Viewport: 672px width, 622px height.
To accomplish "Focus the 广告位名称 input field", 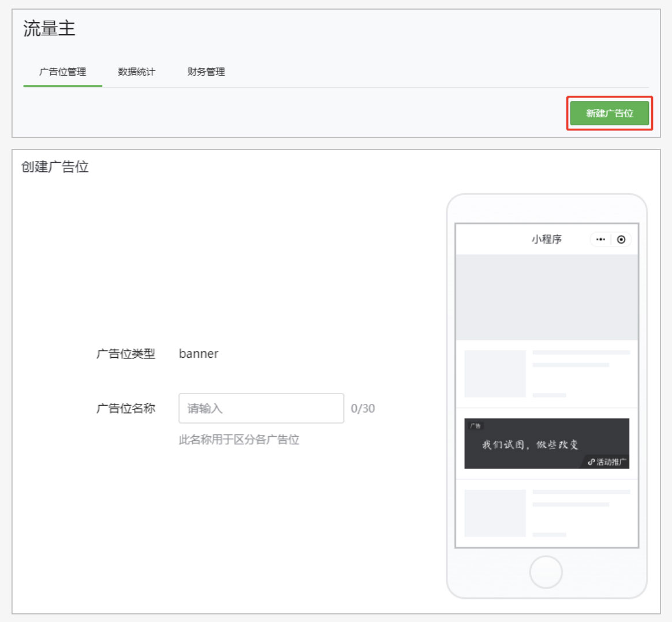I will (261, 409).
